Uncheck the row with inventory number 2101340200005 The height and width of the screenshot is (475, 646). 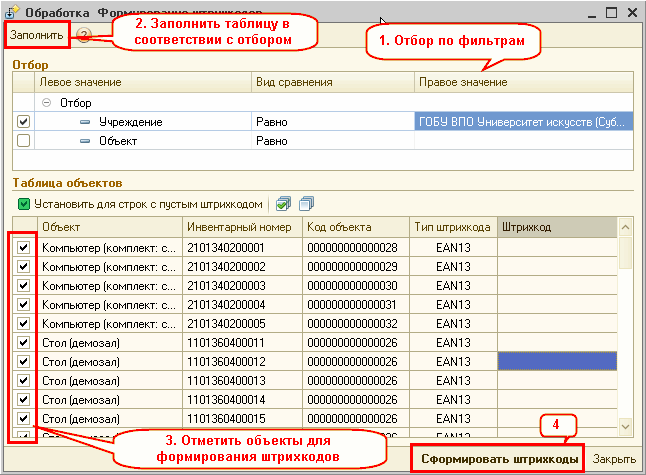23,323
